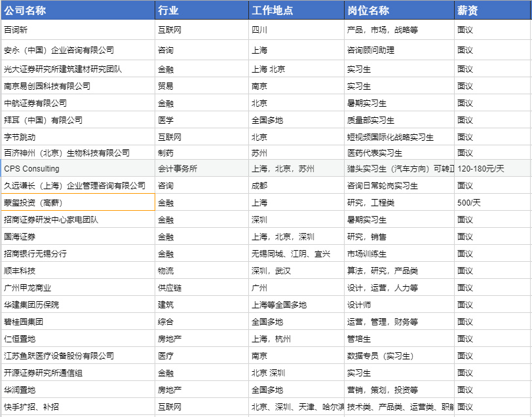The image size is (532, 417).
Task: Click the company cell 仁恒置地
Action: [x=78, y=338]
